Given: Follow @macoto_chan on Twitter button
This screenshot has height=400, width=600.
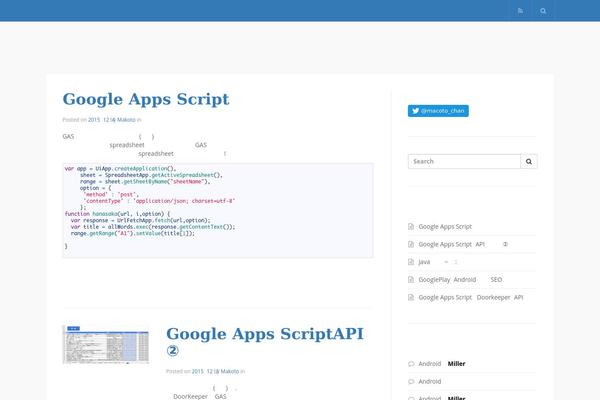Looking at the screenshot, I should (438, 111).
